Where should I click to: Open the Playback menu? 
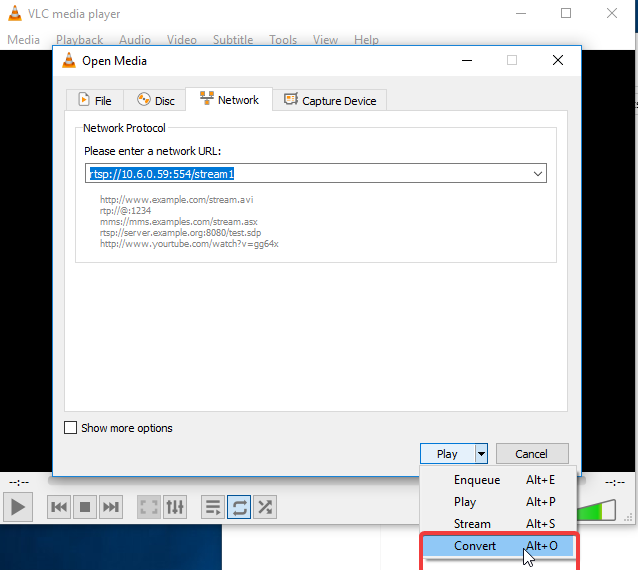tap(79, 40)
